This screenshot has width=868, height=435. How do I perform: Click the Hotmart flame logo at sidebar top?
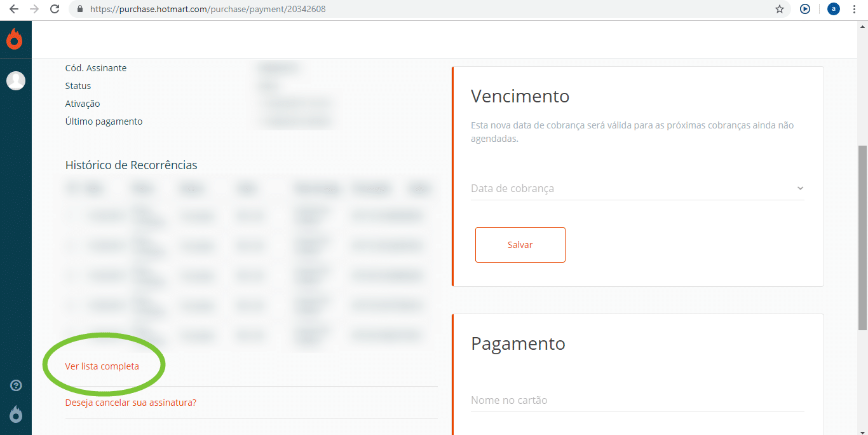pos(15,39)
